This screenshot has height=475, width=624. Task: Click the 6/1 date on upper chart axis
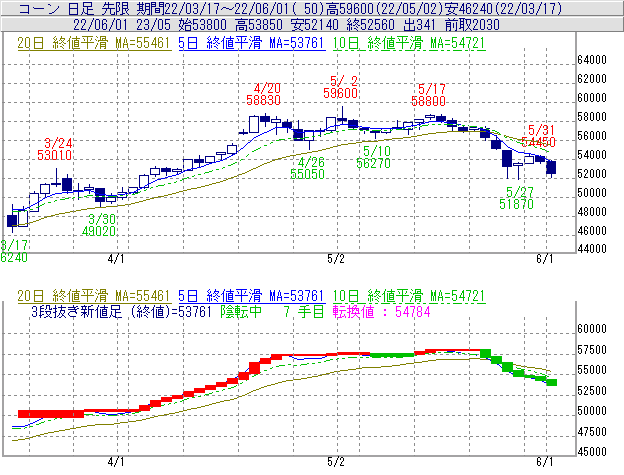click(x=544, y=259)
